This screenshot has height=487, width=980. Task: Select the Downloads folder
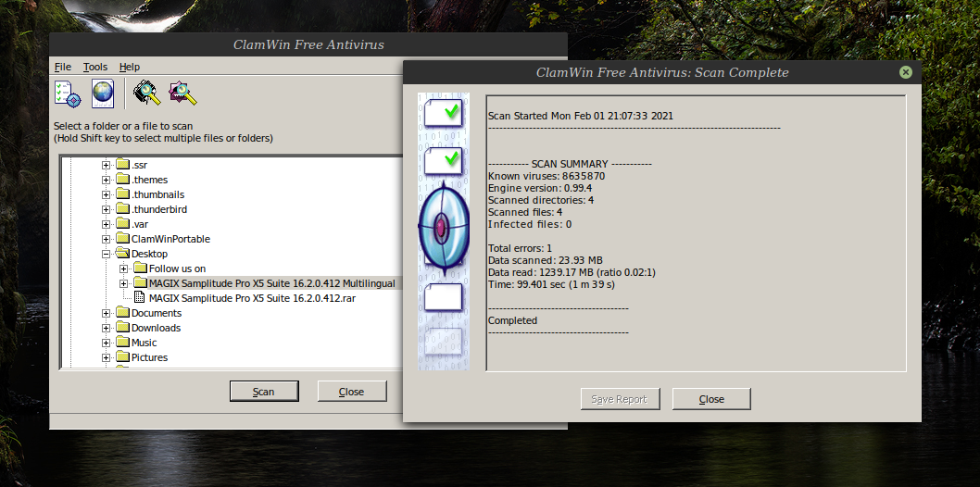click(x=156, y=328)
